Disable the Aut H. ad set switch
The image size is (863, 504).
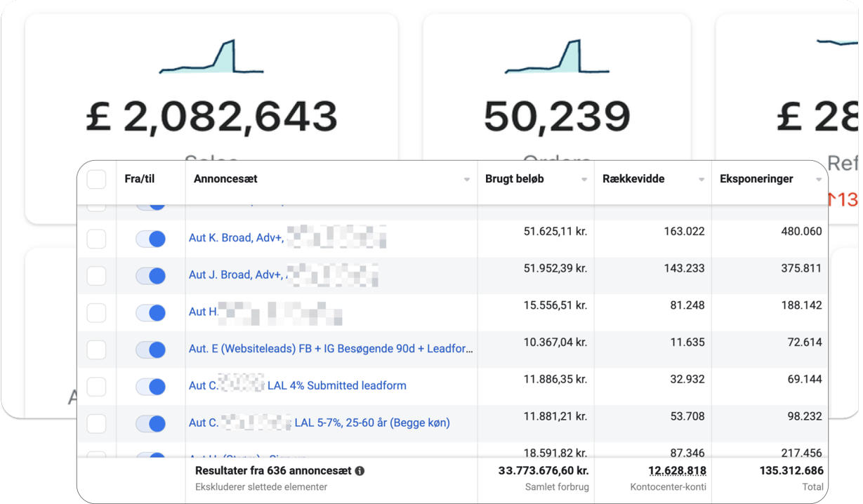click(150, 312)
